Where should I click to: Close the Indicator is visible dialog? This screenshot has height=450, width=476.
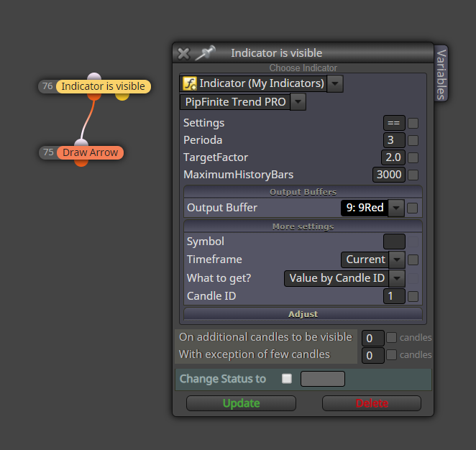tap(183, 54)
